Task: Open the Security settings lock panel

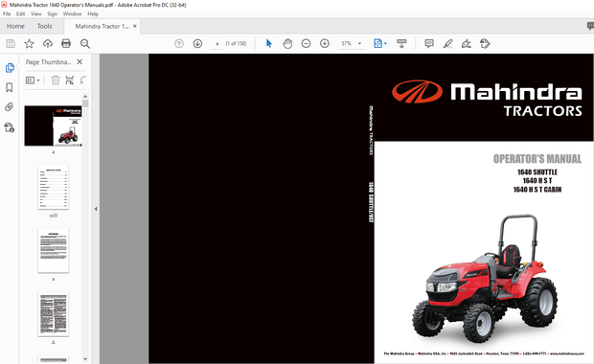Action: [10, 127]
